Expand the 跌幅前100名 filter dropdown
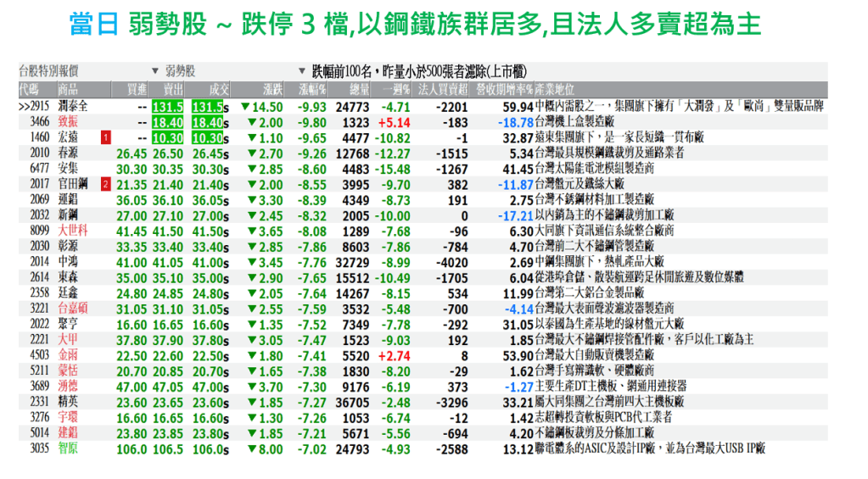The height and width of the screenshot is (479, 868). [x=303, y=71]
